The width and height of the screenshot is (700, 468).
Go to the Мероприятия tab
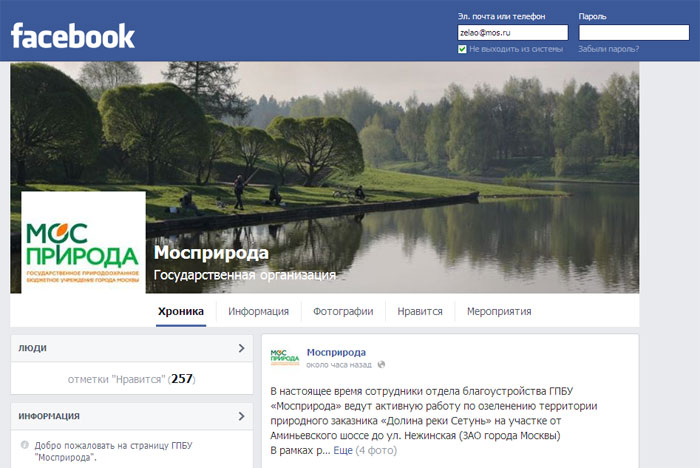tap(499, 311)
